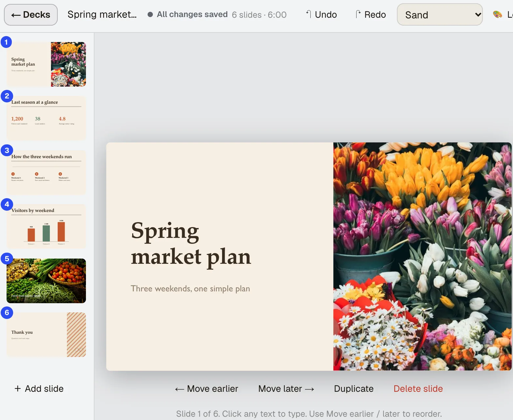Click the Spring market deck title
The height and width of the screenshot is (420, 513).
coord(102,15)
